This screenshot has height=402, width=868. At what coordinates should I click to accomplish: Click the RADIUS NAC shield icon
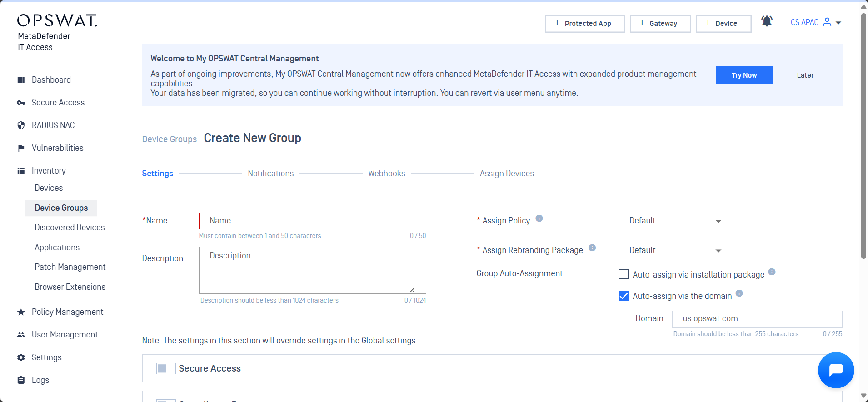click(21, 125)
